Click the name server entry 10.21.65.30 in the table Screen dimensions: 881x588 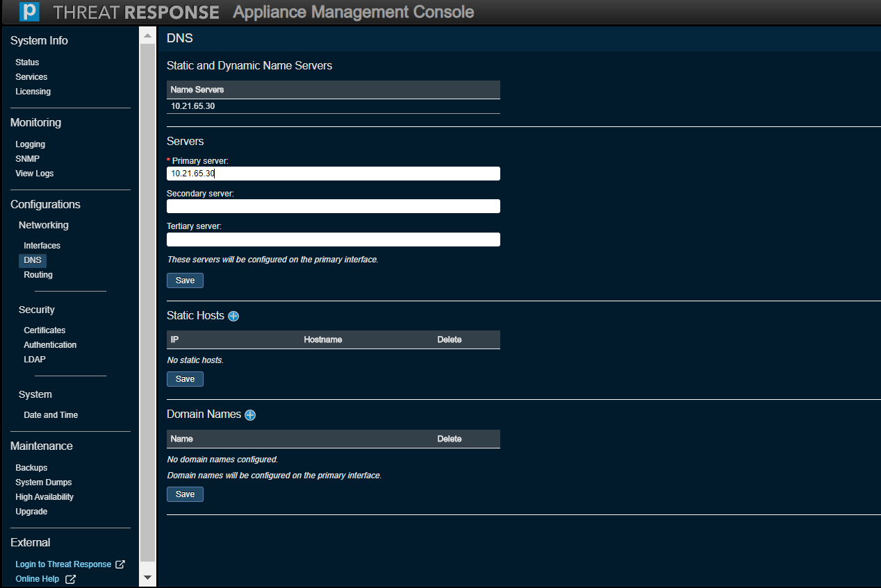193,106
